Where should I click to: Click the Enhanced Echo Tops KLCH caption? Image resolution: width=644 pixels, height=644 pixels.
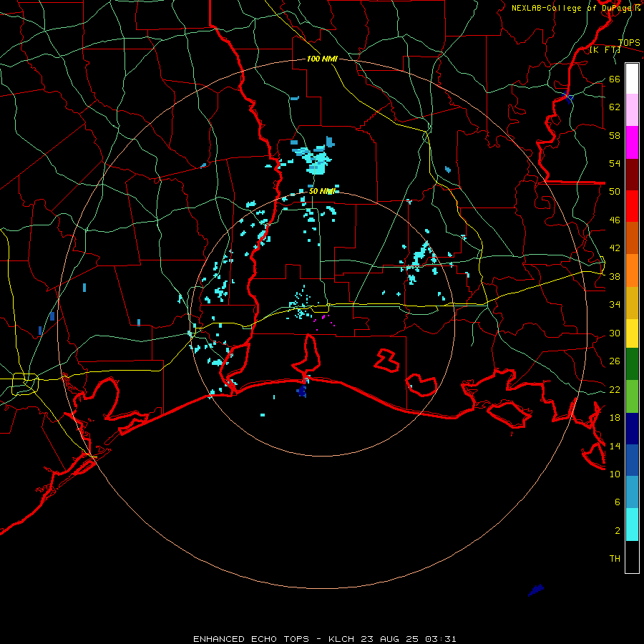pyautogui.click(x=324, y=639)
